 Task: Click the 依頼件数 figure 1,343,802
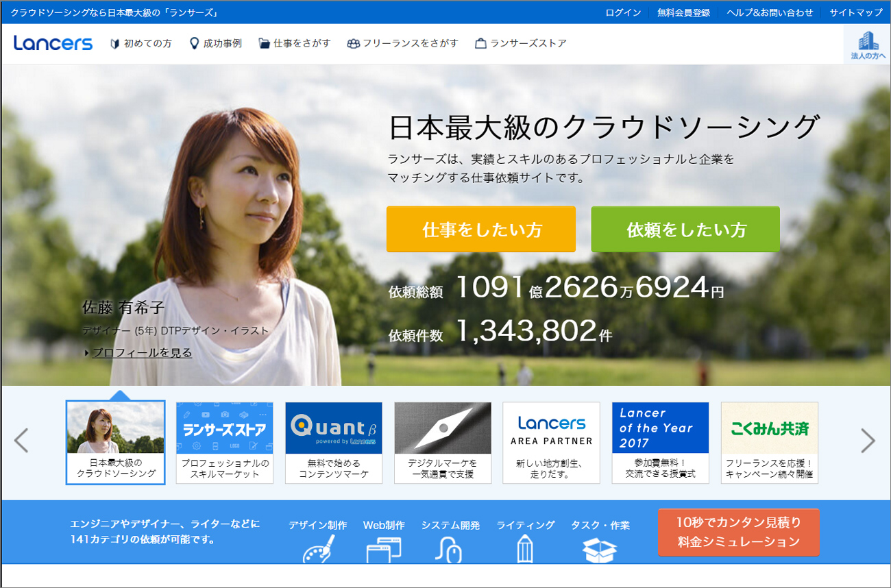[526, 330]
